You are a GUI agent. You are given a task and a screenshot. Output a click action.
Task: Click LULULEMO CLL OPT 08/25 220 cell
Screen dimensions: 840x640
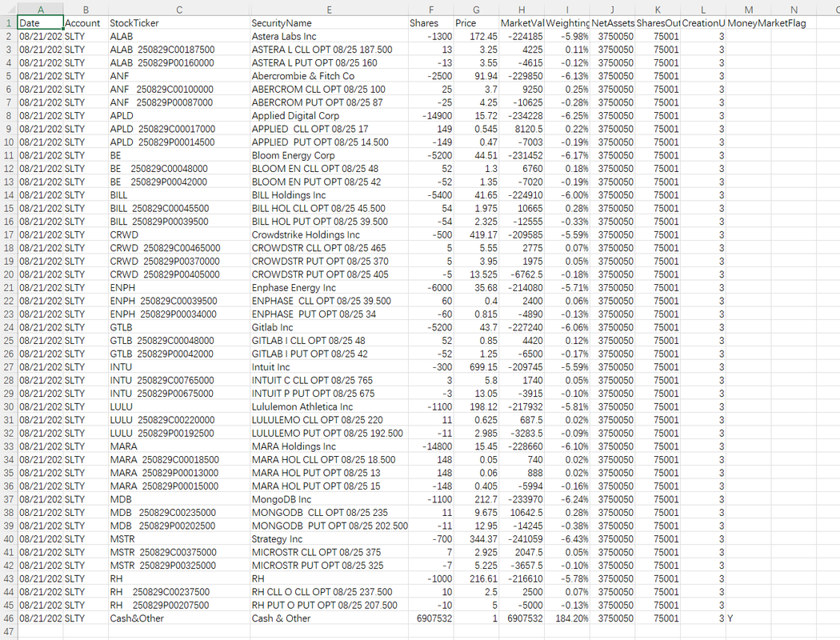tap(329, 420)
